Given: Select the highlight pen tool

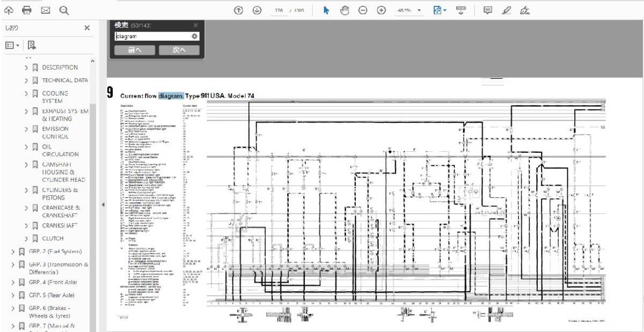Looking at the screenshot, I should pos(506,10).
